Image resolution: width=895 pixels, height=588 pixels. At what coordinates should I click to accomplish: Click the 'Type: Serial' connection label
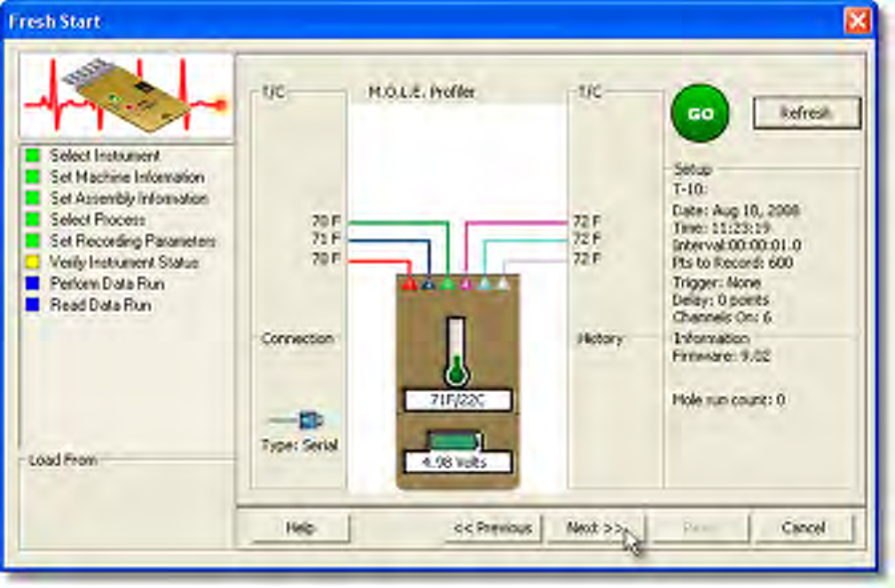click(300, 444)
